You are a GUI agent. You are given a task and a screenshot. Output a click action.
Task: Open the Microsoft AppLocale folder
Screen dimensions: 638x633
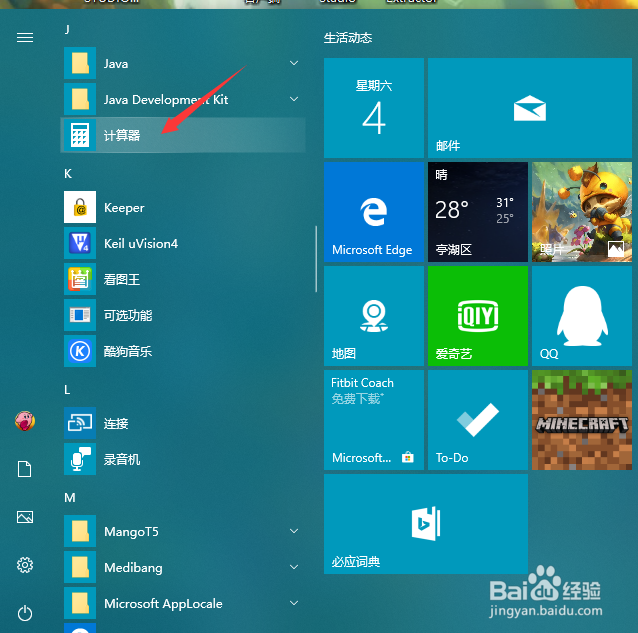[x=183, y=603]
